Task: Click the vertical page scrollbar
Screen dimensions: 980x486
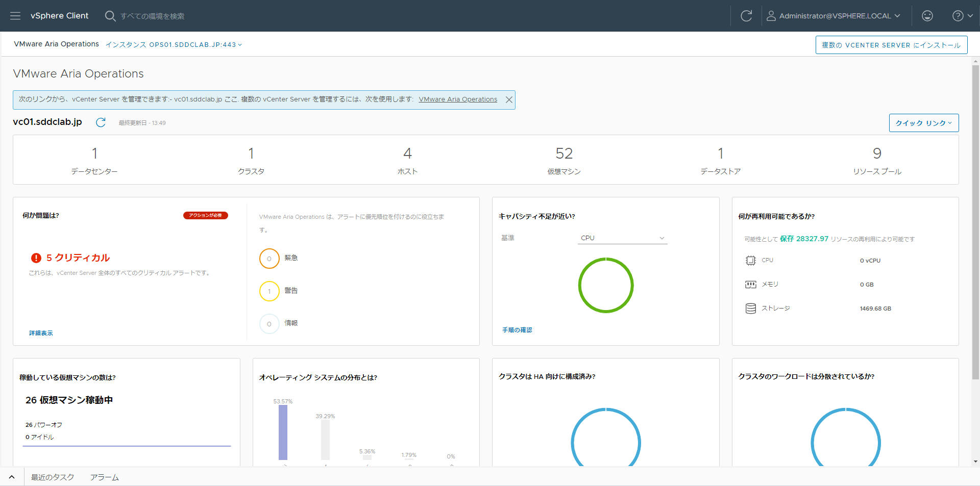Action: click(x=975, y=222)
